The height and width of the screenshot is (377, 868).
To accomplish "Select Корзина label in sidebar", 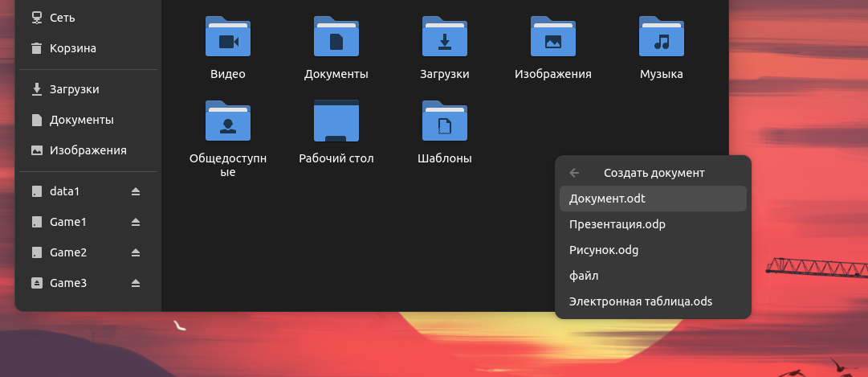I will tap(73, 48).
